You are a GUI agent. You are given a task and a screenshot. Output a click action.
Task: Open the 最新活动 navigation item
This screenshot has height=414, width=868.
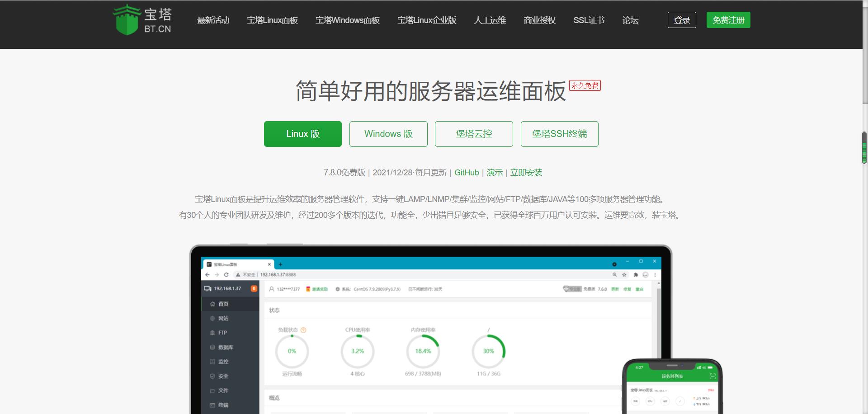pyautogui.click(x=213, y=20)
